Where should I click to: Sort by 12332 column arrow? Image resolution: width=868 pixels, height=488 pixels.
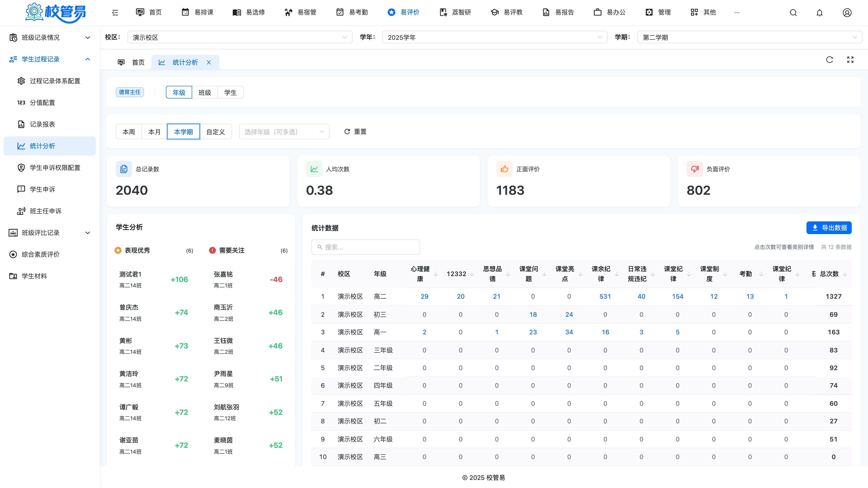click(x=472, y=274)
